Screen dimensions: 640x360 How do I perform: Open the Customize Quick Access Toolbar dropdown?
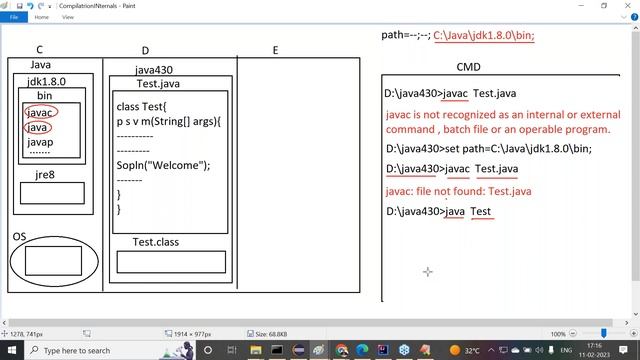click(50, 7)
